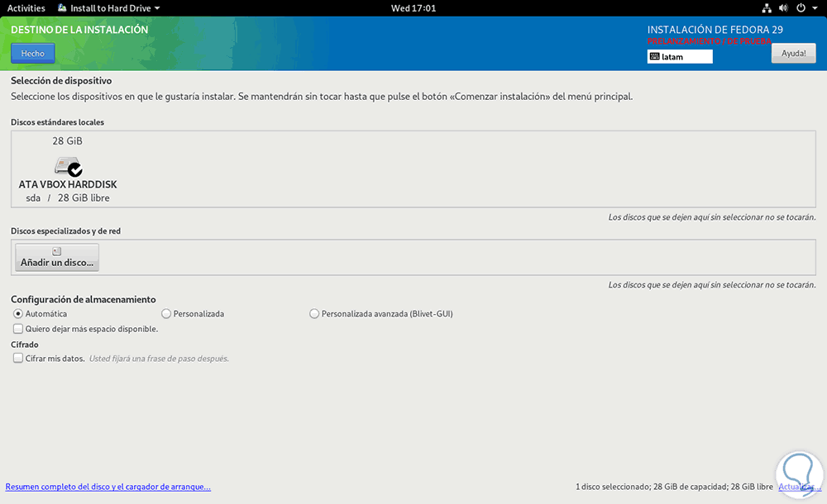
Task: Click the 28 GiB size label above disk
Action: pyautogui.click(x=68, y=140)
